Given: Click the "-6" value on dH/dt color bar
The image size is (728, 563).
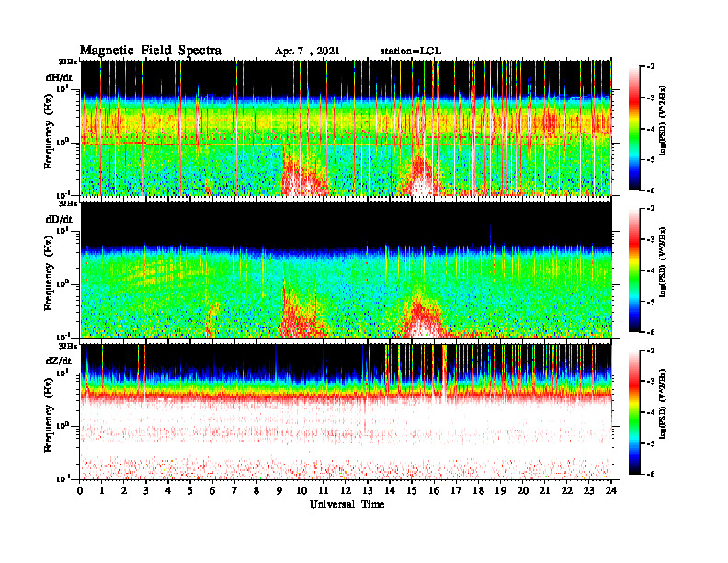Looking at the screenshot, I should [651, 190].
